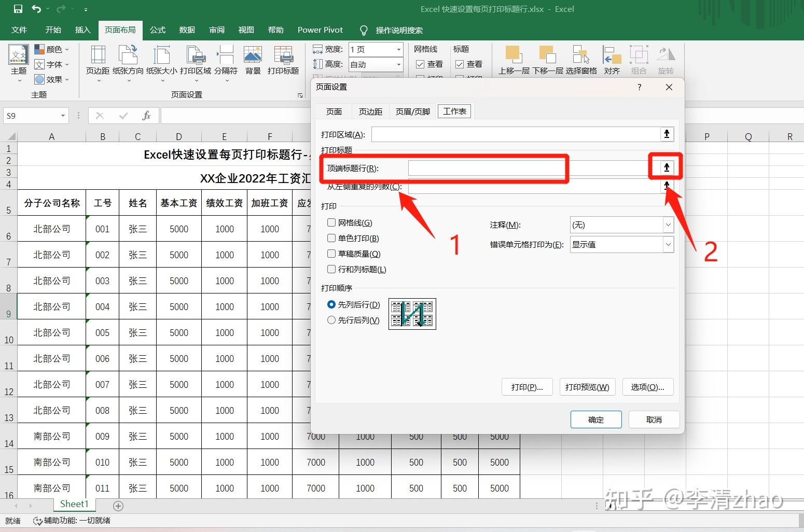This screenshot has height=532, width=804.
Task: Click the Redo arrow icon
Action: pos(61,9)
